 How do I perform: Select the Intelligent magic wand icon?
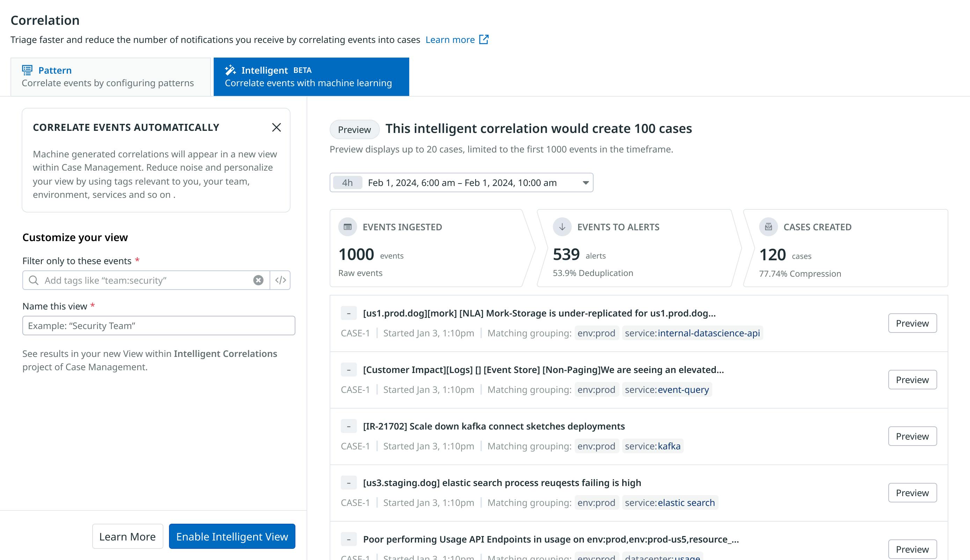[230, 70]
